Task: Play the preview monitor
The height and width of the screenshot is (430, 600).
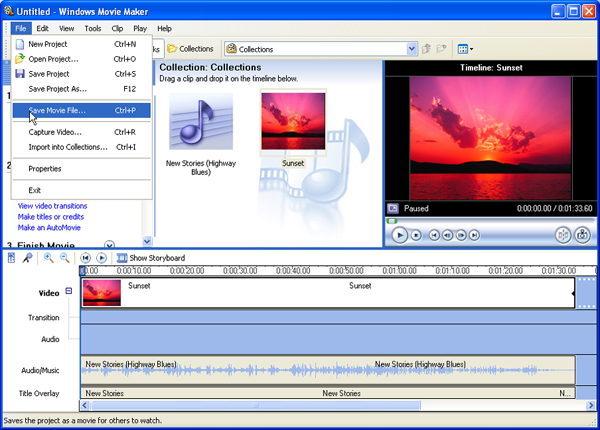Action: (x=399, y=235)
